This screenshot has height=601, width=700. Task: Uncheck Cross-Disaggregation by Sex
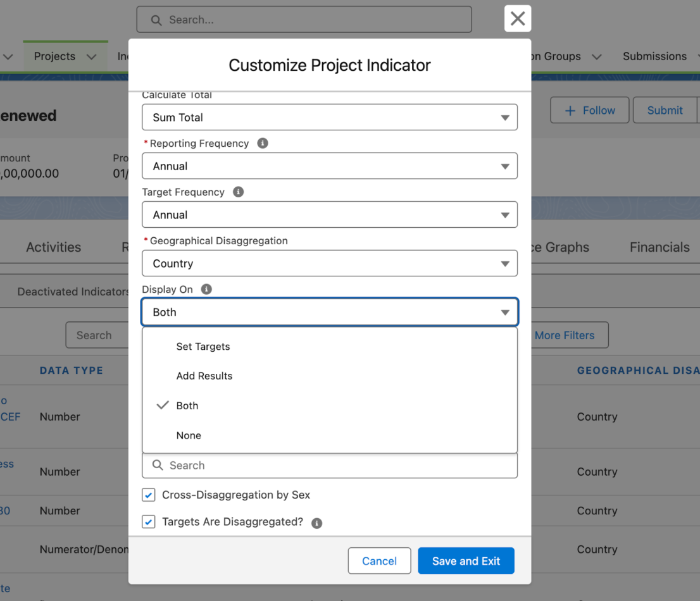tap(148, 495)
